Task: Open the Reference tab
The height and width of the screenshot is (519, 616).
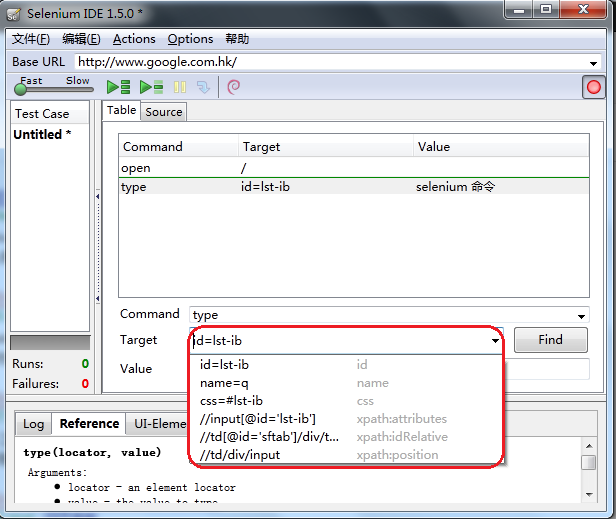Action: [89, 423]
